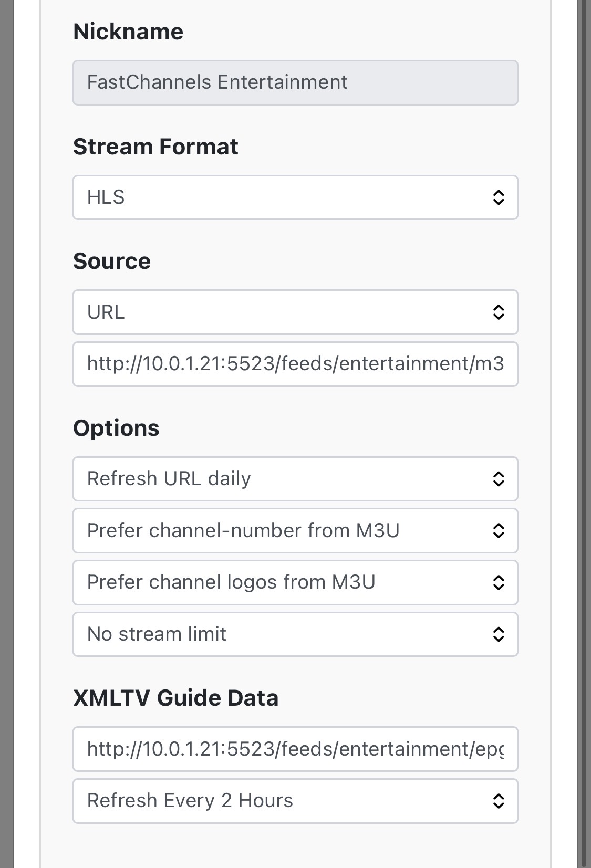Click the chevron icon on Refresh Every 2 Hours
Viewport: 591px width, 868px height.
pyautogui.click(x=498, y=801)
